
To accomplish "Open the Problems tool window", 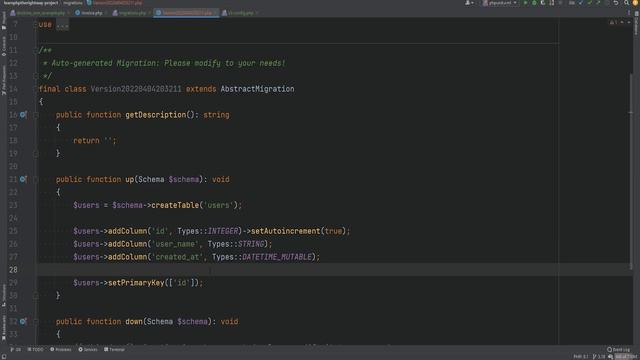I will pyautogui.click(x=61, y=349).
